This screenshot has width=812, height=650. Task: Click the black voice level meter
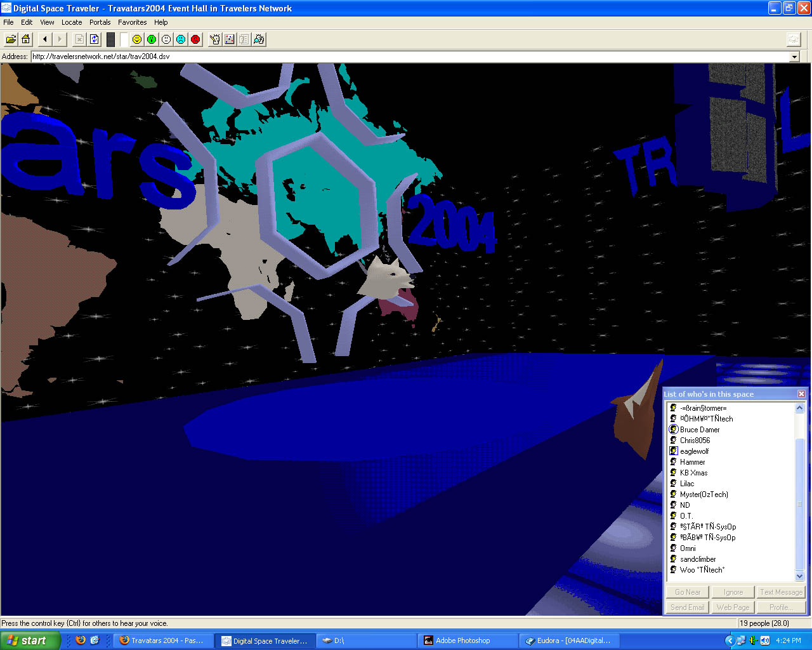(x=110, y=39)
